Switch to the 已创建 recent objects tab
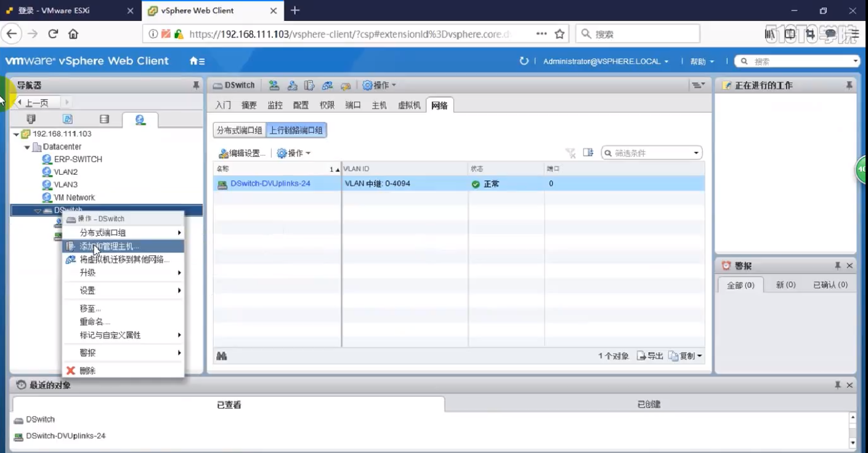This screenshot has width=868, height=453. click(x=649, y=404)
